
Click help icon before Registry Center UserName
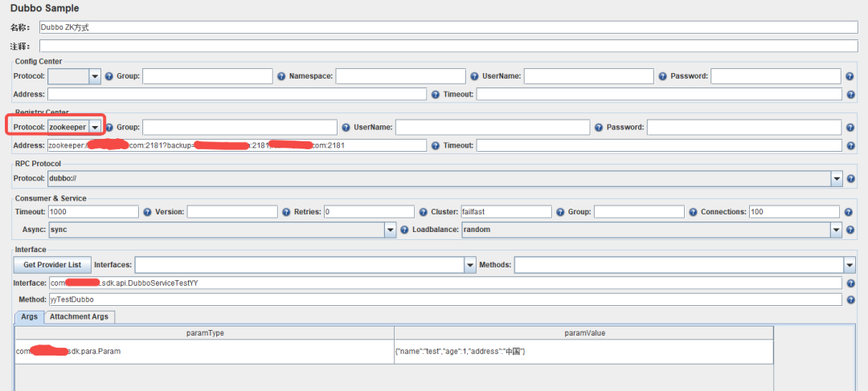[x=346, y=127]
